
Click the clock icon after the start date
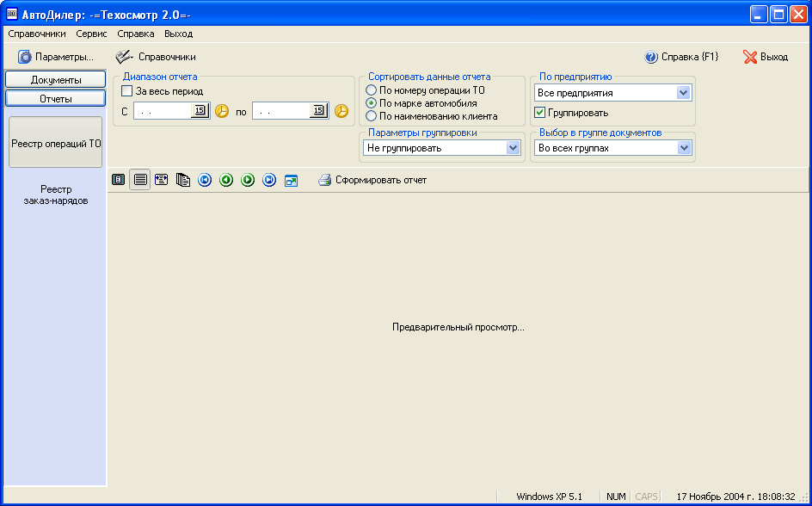coord(222,111)
